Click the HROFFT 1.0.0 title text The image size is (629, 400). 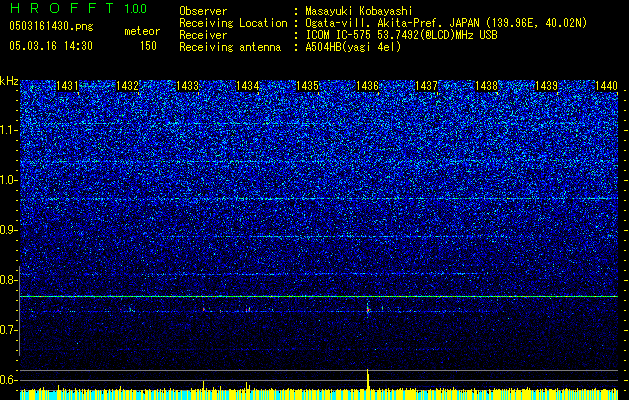pyautogui.click(x=78, y=8)
